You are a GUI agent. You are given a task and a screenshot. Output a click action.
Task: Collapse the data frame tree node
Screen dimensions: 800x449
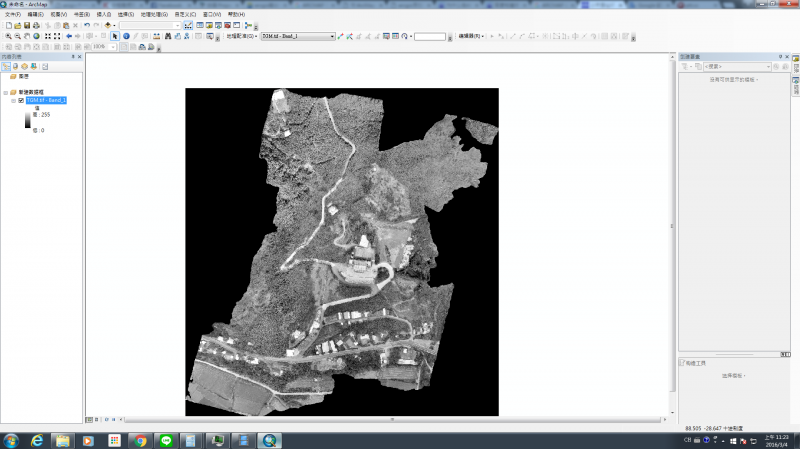6,91
